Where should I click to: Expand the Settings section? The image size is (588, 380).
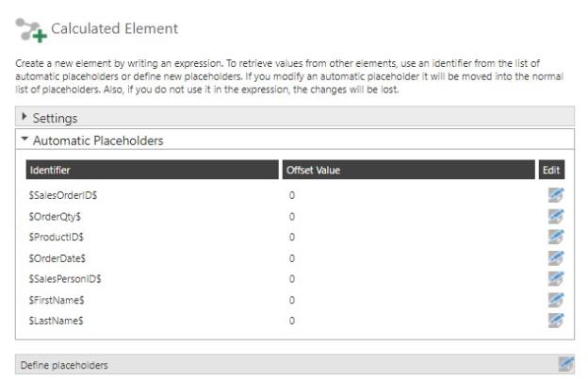click(x=24, y=118)
